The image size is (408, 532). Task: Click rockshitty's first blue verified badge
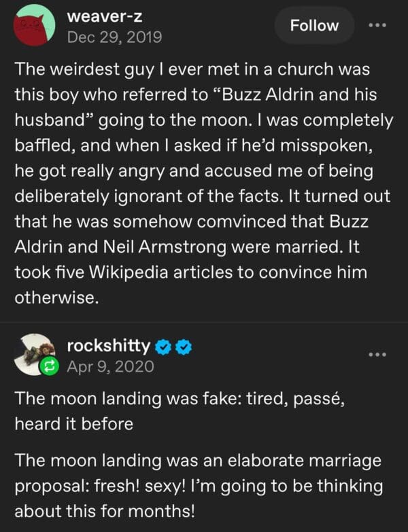click(x=162, y=346)
